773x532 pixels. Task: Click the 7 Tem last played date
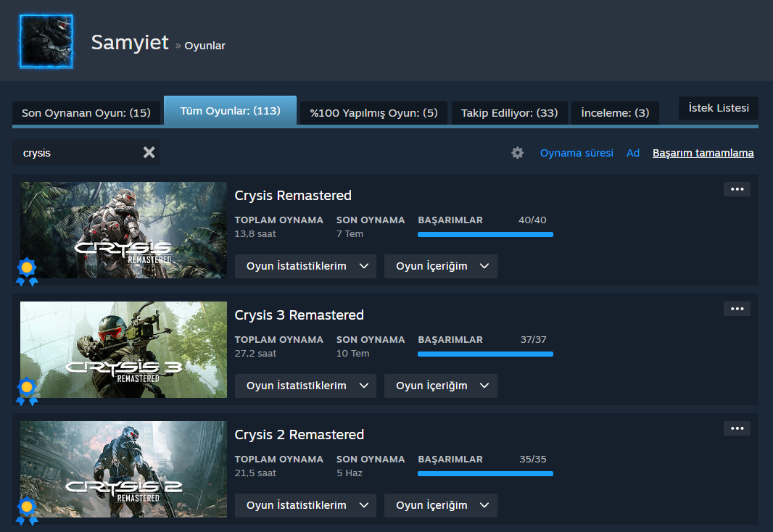[x=350, y=234]
